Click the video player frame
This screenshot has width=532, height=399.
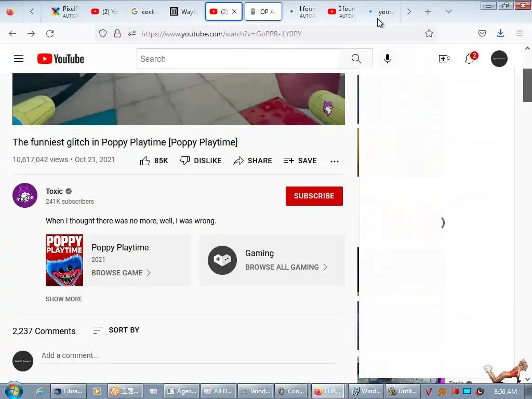tap(179, 99)
